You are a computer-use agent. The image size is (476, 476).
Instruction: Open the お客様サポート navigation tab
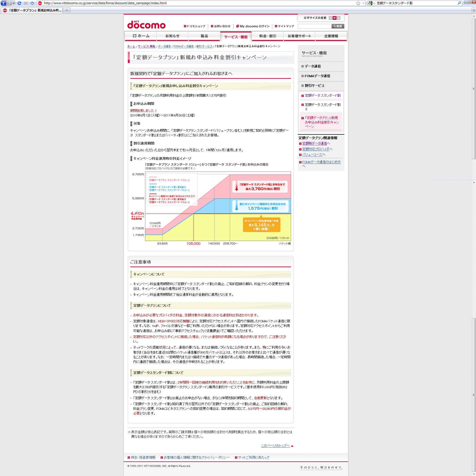pos(299,36)
